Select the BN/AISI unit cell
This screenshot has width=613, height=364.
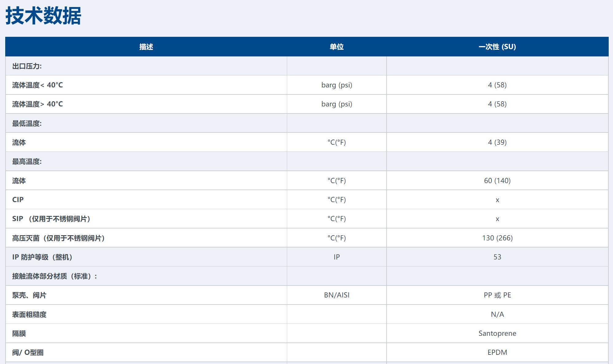(x=337, y=295)
